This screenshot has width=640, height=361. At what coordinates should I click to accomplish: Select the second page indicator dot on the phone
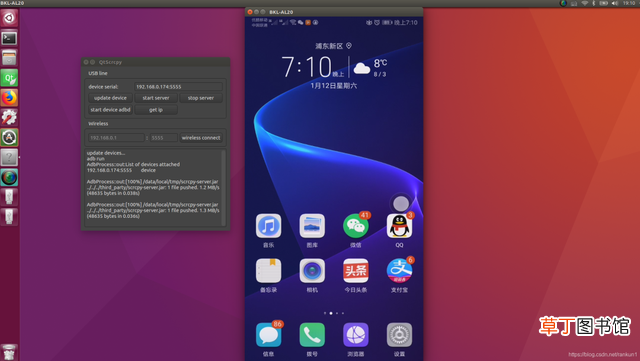pos(331,313)
